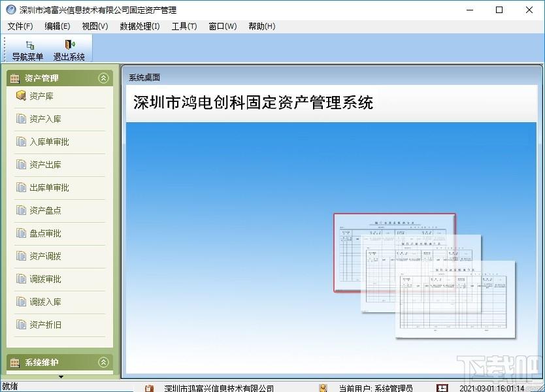Open the 资产折旧 link
This screenshot has width=545, height=392.
tap(45, 325)
